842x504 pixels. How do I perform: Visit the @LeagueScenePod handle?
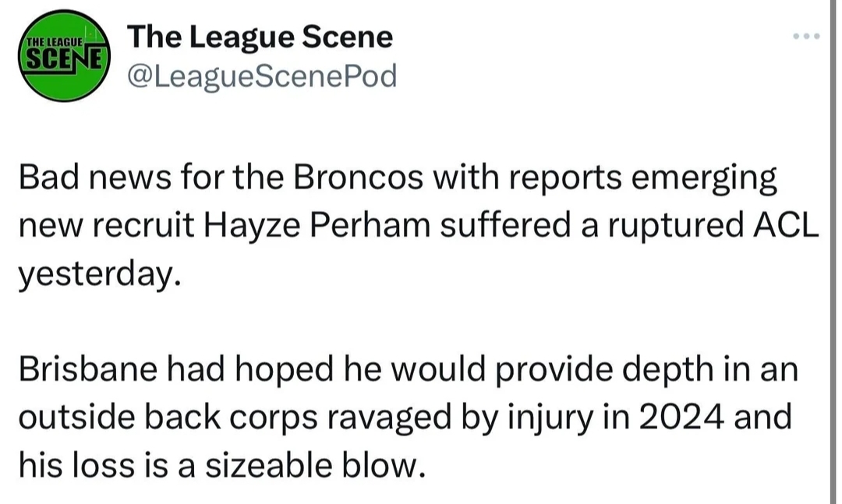pos(262,76)
